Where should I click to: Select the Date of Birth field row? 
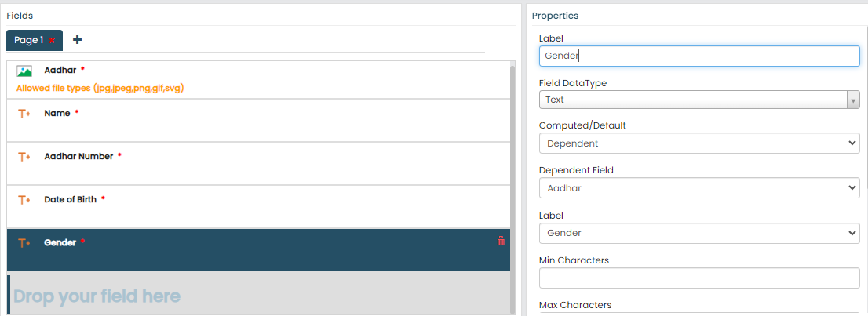259,207
